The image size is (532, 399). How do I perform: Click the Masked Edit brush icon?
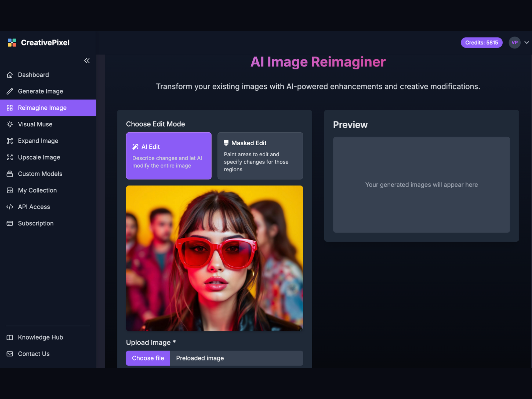[x=226, y=143]
